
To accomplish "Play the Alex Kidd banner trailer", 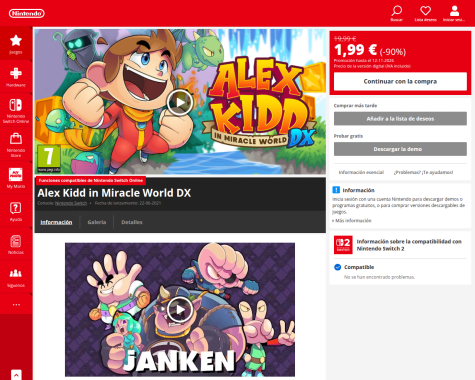I will 180,102.
